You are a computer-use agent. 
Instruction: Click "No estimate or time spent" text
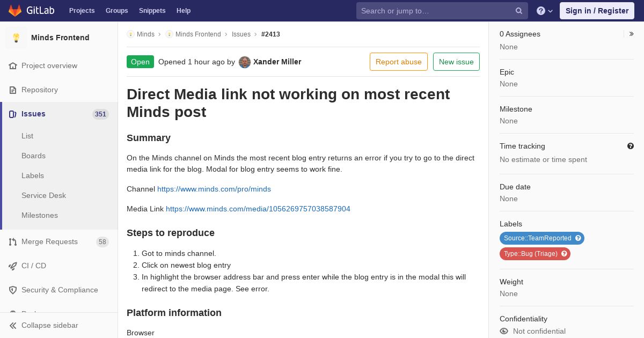click(543, 159)
